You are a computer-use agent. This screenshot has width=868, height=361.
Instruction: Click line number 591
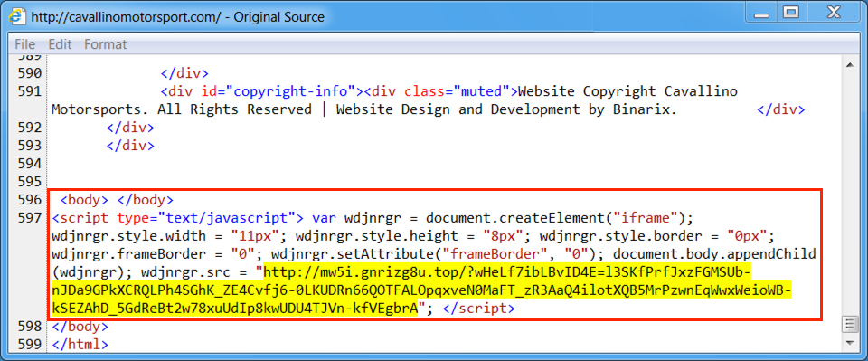pyautogui.click(x=30, y=91)
